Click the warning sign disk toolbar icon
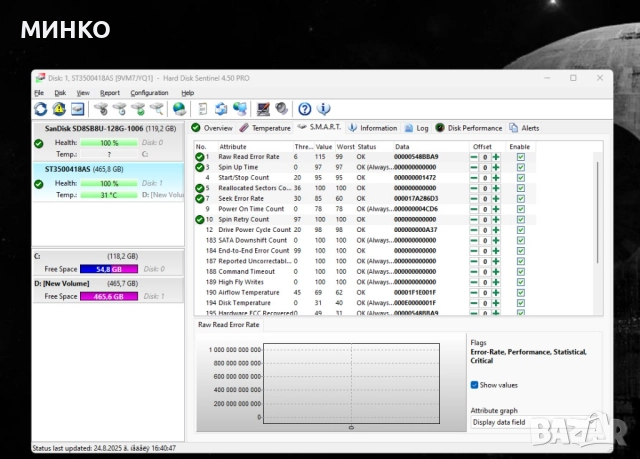This screenshot has width=640, height=459. [x=59, y=109]
